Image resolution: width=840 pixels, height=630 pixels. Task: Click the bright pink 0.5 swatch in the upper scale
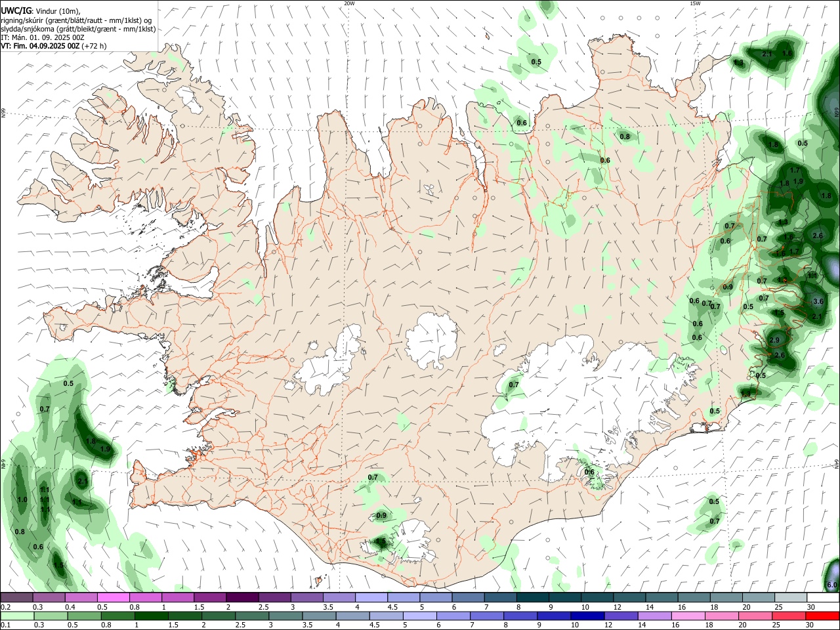pyautogui.click(x=113, y=597)
